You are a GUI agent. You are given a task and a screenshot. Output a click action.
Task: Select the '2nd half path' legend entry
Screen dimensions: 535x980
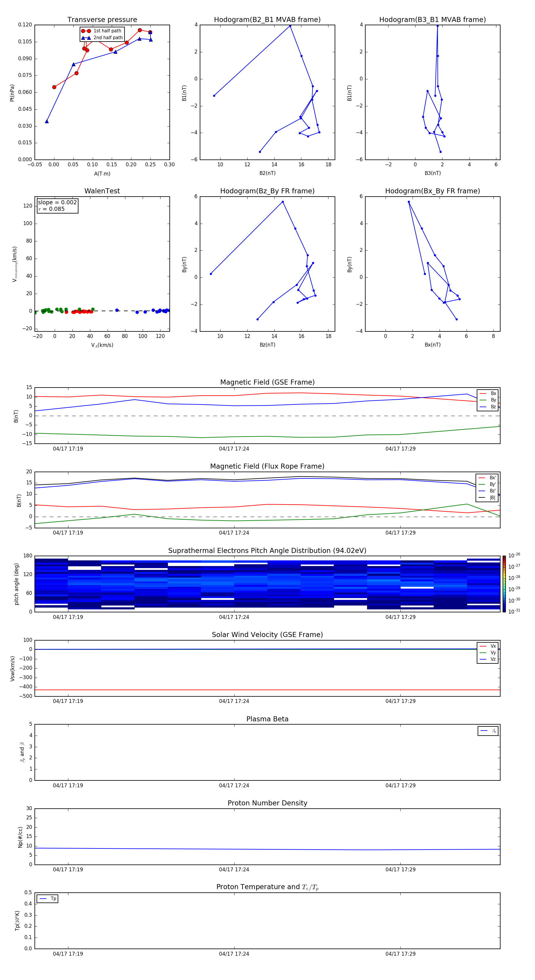(102, 38)
